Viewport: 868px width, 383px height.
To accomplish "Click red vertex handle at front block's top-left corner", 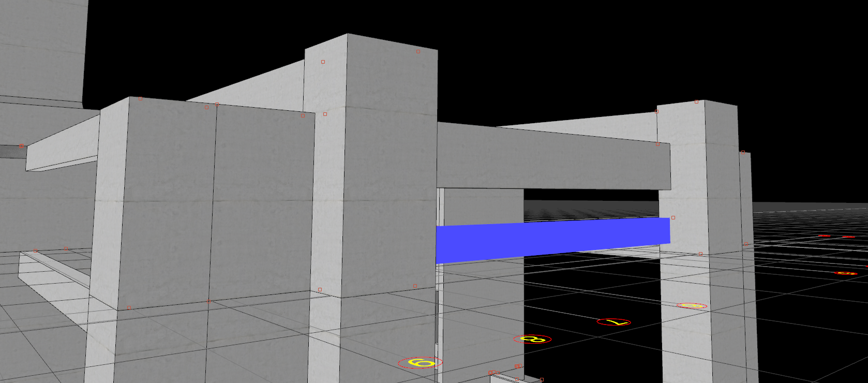I will point(140,98).
